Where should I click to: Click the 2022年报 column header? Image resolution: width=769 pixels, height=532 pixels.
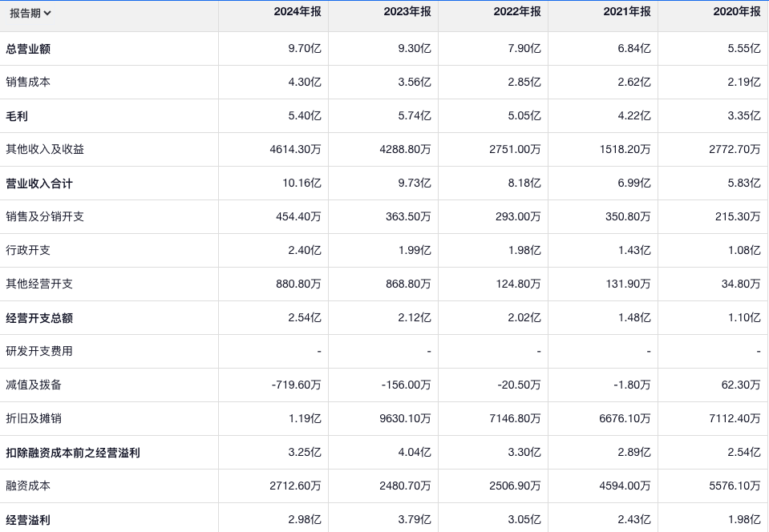[x=517, y=12]
